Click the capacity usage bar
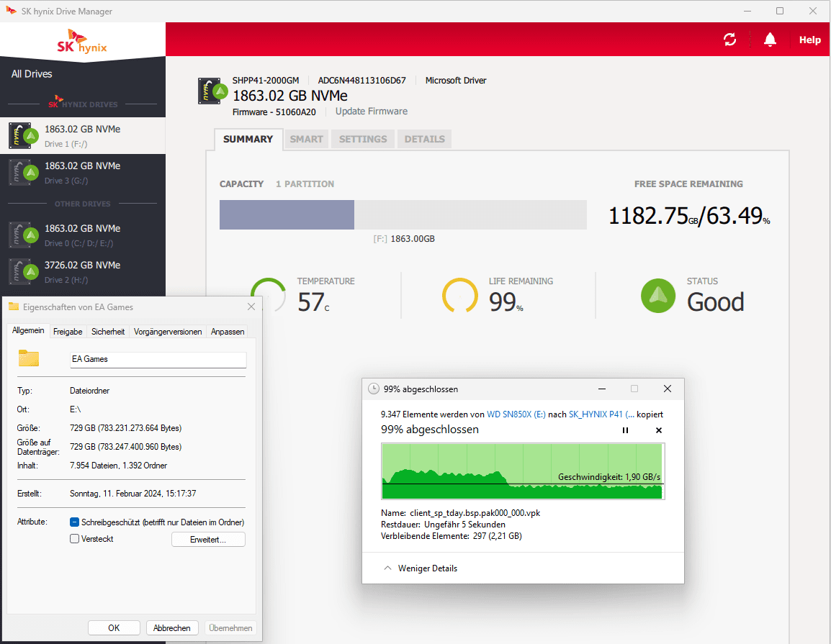This screenshot has height=644, width=831. pyautogui.click(x=403, y=215)
